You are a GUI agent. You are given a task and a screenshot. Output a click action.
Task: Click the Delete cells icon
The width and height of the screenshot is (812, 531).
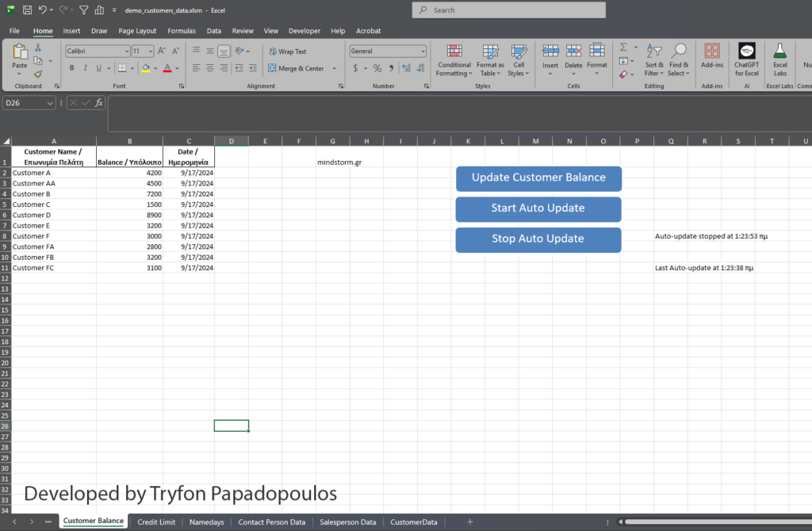(x=573, y=51)
